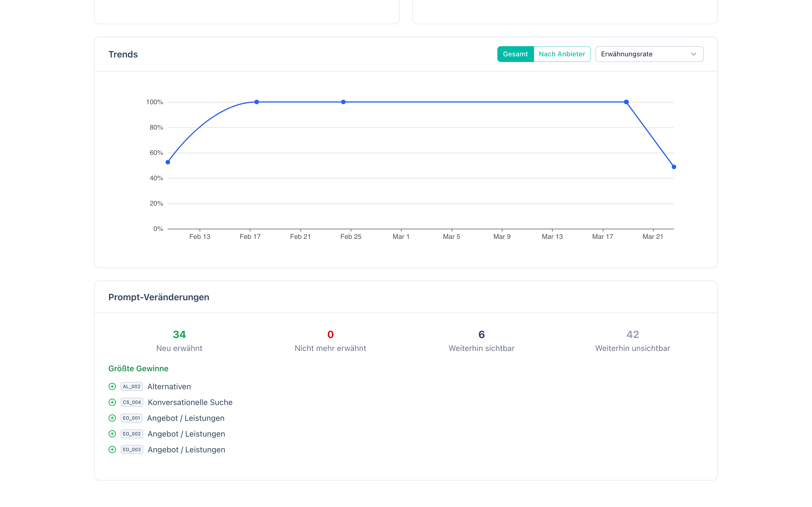This screenshot has height=507, width=812.
Task: Open the Alternativen prompt link
Action: click(x=169, y=386)
